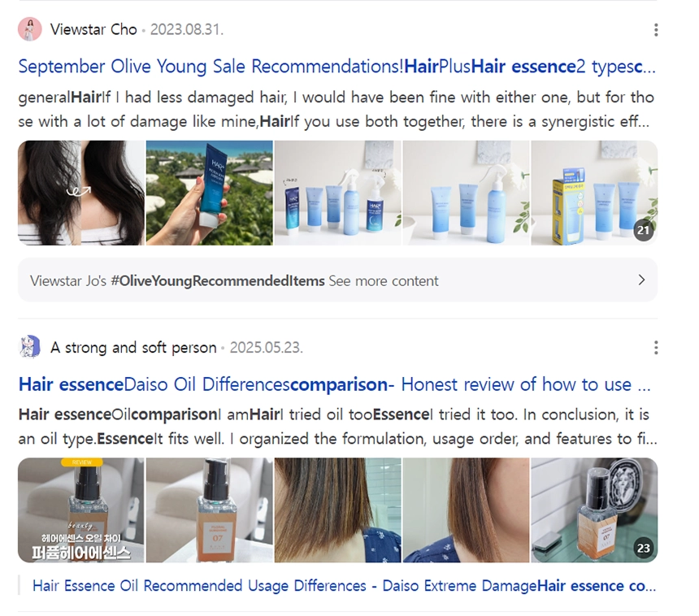Open the three-dot menu for Viewstar Cho's post
The image size is (699, 616).
656,30
